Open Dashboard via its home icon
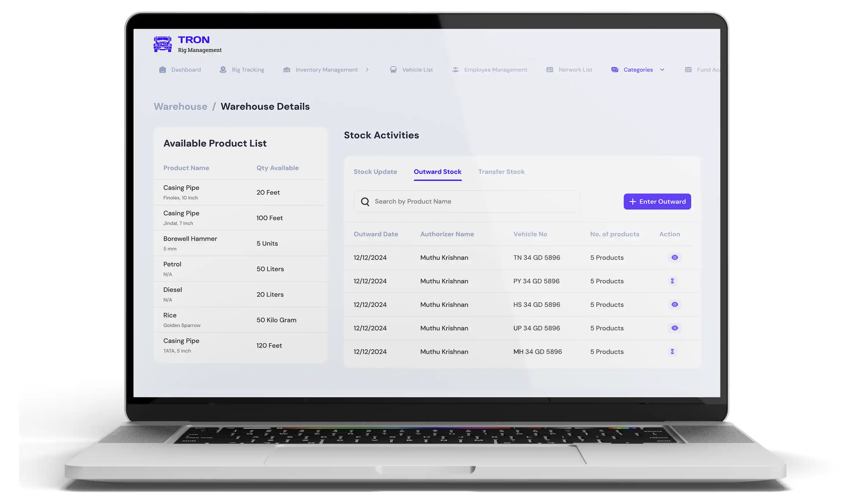Screen dimensions: 868x501 163,70
